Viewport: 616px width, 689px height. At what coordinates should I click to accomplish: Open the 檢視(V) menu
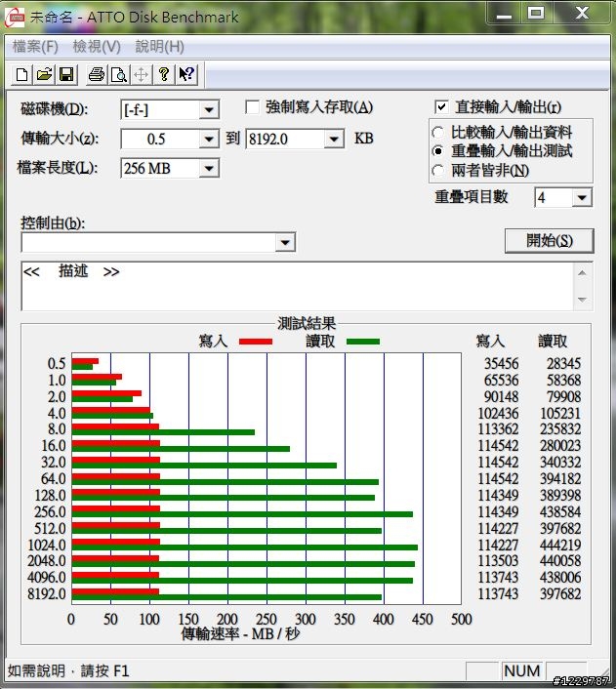pyautogui.click(x=97, y=46)
